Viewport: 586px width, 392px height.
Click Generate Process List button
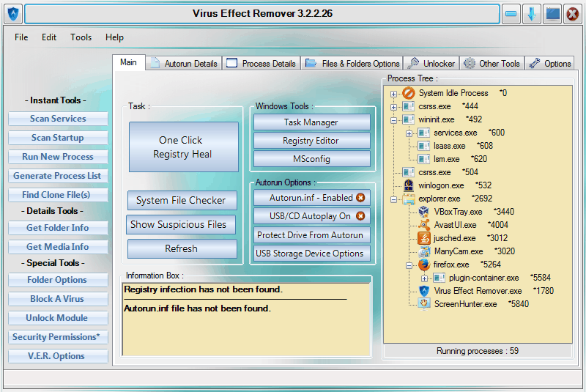click(58, 176)
